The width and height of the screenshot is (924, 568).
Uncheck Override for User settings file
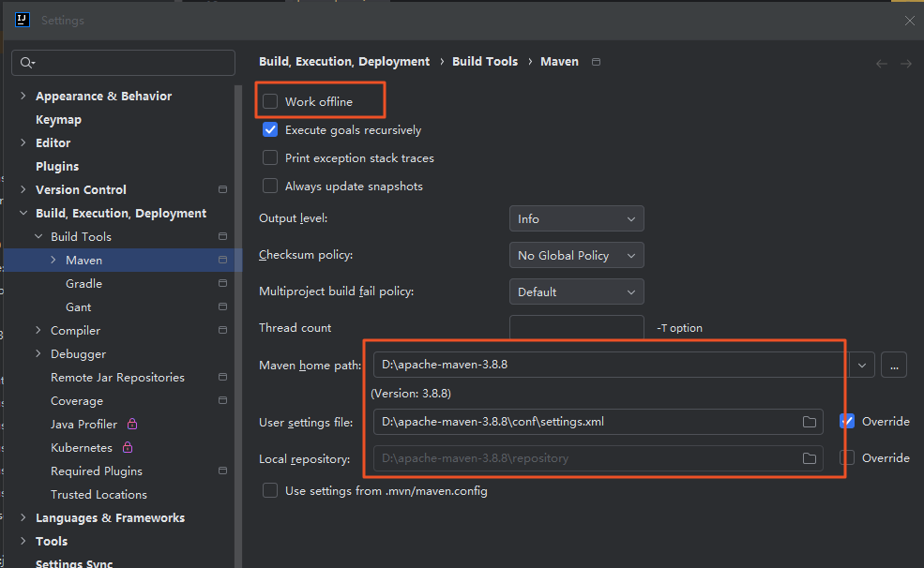tap(847, 422)
